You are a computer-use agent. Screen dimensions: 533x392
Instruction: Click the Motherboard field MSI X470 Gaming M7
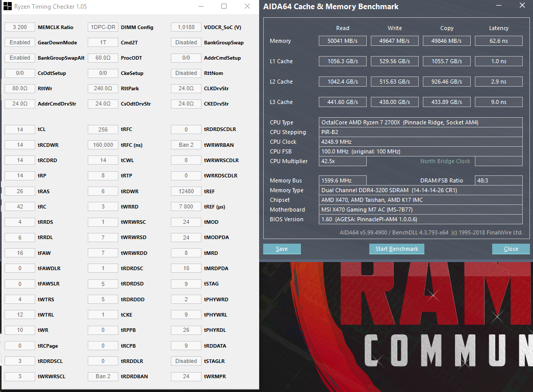click(420, 210)
